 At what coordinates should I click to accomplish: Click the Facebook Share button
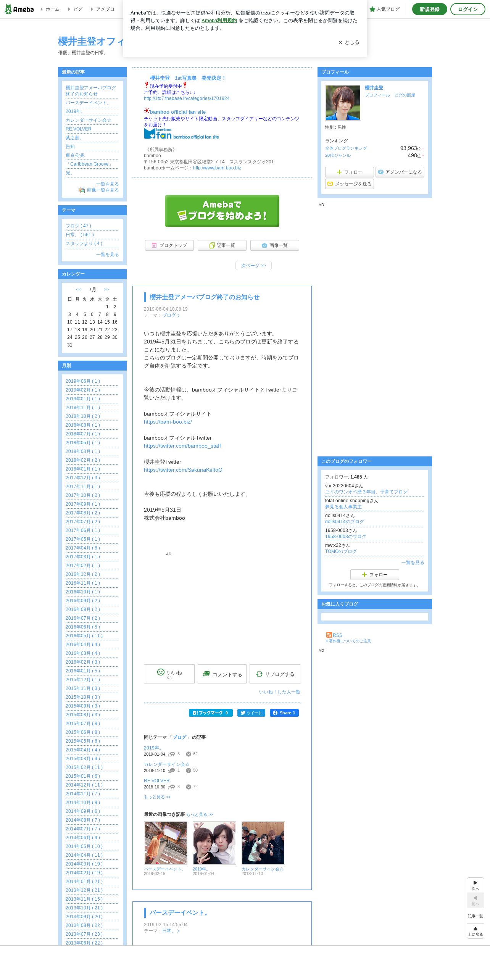[x=284, y=713]
